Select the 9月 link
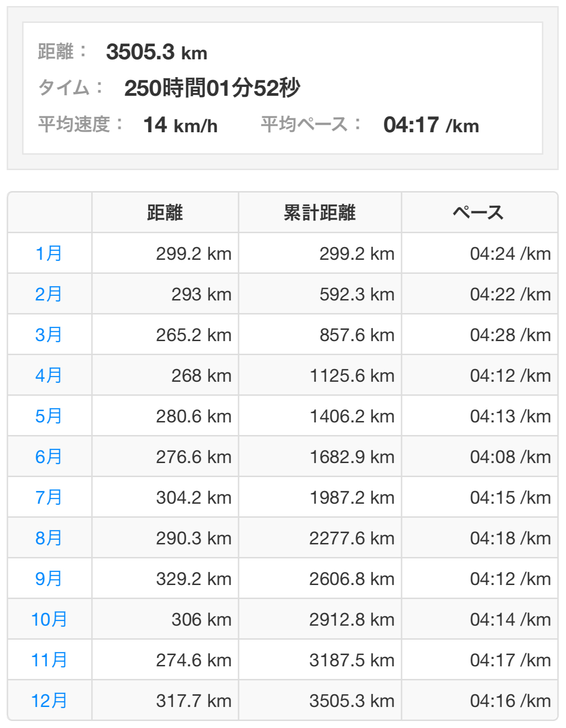This screenshot has height=728, width=566. [49, 578]
